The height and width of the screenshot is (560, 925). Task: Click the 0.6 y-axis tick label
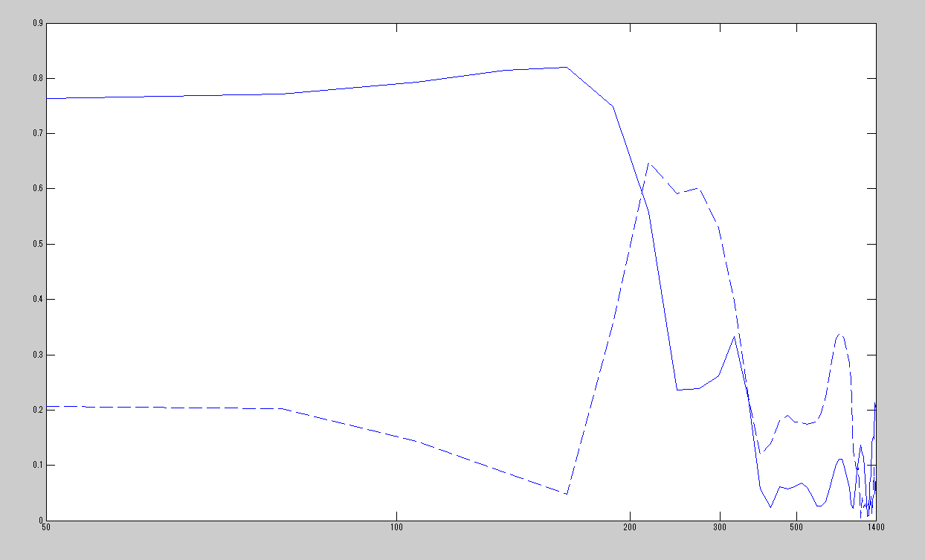click(36, 189)
